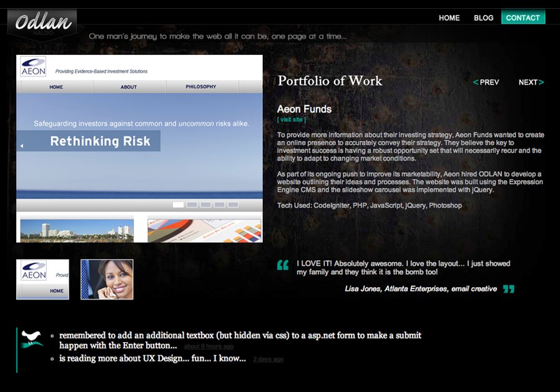Open the next portfolio item with NEXT
560x392 pixels.
point(530,82)
